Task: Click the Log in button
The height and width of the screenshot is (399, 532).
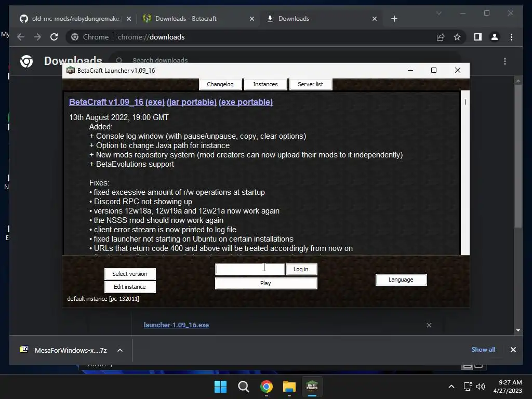Action: (x=301, y=269)
